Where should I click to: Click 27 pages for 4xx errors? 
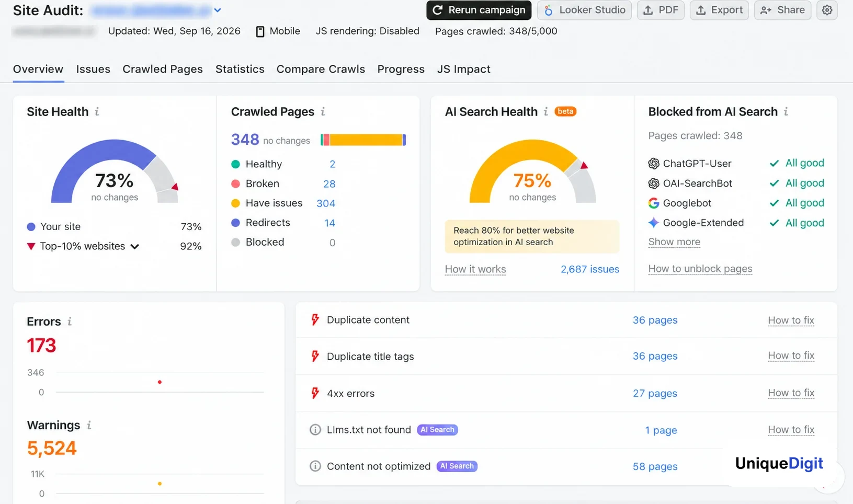pos(655,393)
